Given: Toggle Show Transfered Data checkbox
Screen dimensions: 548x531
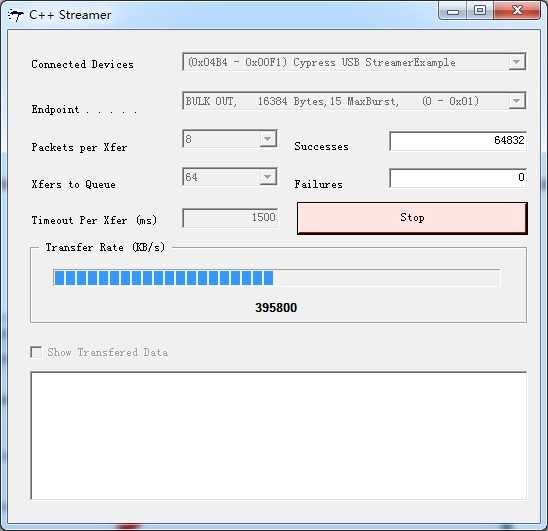Looking at the screenshot, I should [x=36, y=352].
